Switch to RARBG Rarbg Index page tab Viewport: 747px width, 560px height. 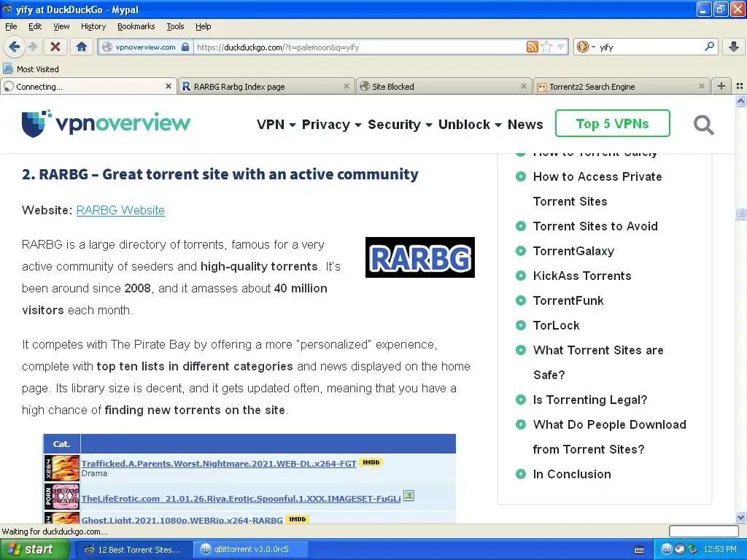coord(266,87)
